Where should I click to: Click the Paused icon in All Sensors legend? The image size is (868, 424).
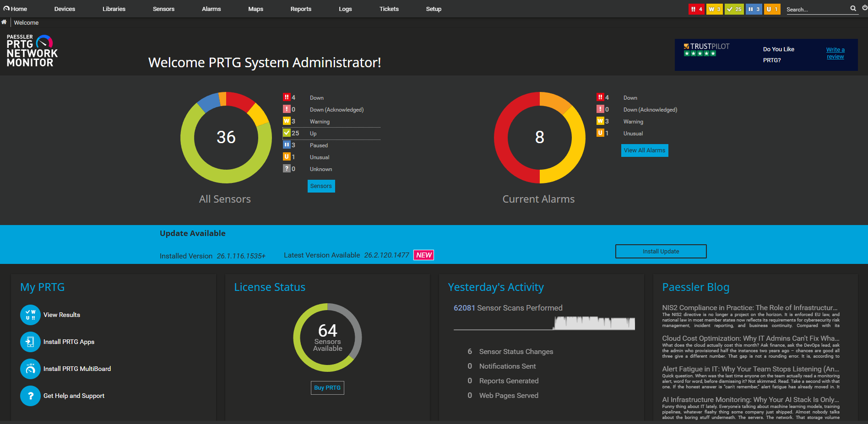click(x=287, y=145)
